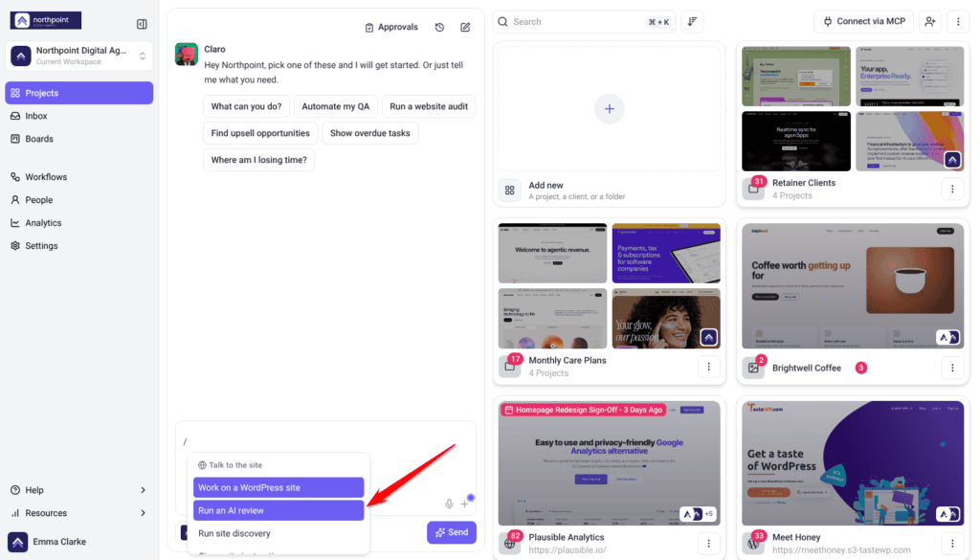Click the Plausible Analytics globe icon with 82 badge

tap(511, 543)
